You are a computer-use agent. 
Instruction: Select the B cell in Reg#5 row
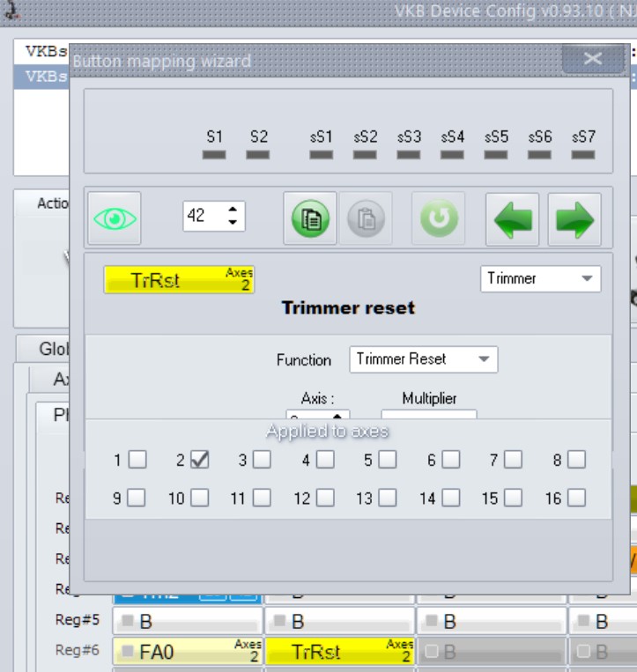pos(188,622)
